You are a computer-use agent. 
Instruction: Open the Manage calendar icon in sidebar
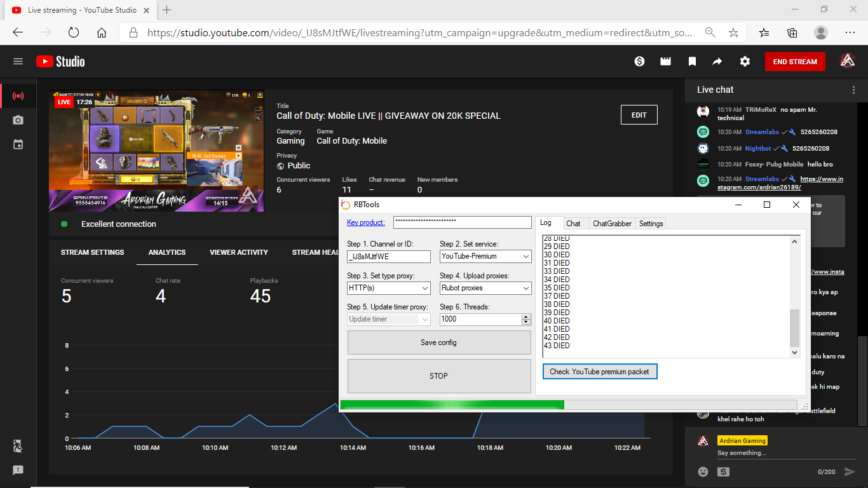tap(18, 144)
